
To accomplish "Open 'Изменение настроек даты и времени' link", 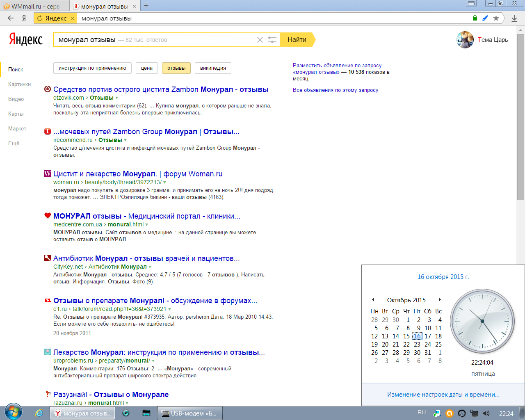I will (x=443, y=395).
